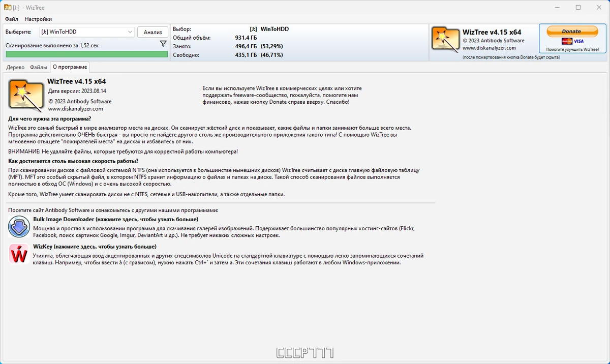This screenshot has height=364, width=610.
Task: Open www.diskanalyzer.com link under About version
Action: (x=76, y=108)
